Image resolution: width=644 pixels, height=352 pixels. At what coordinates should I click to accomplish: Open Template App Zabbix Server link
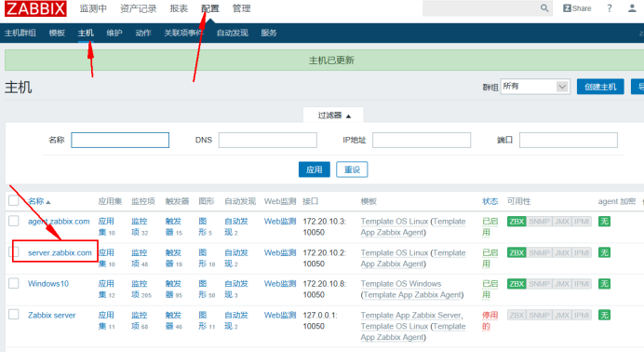(410, 315)
